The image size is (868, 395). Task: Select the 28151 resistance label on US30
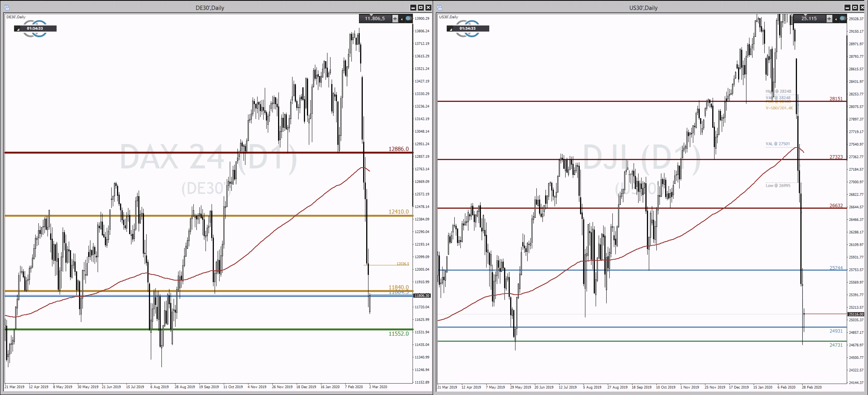[x=836, y=99]
